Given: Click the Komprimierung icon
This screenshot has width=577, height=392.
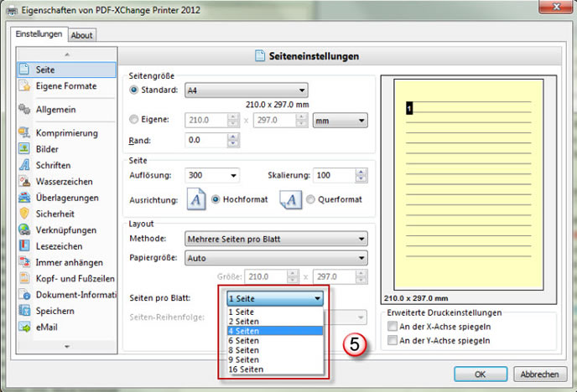Looking at the screenshot, I should click(24, 132).
